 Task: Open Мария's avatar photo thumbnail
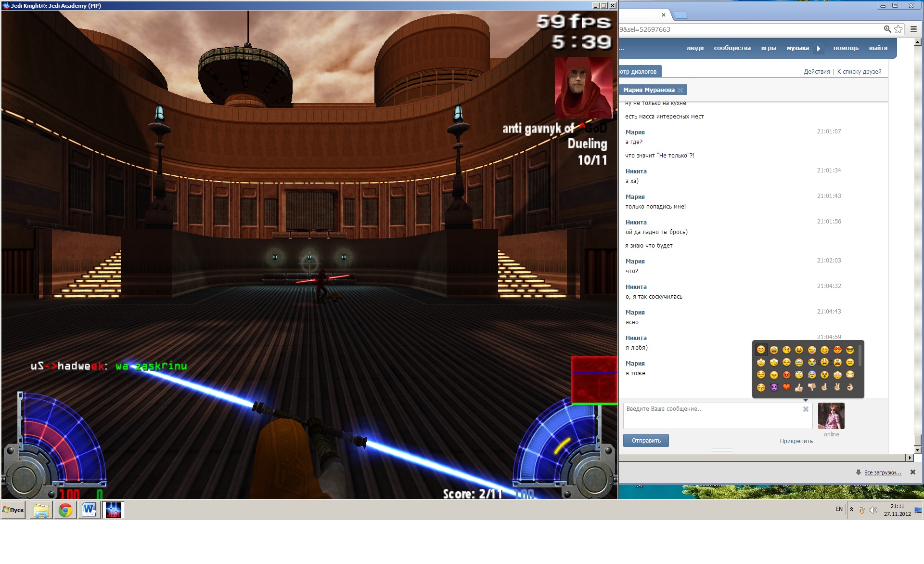pos(831,416)
